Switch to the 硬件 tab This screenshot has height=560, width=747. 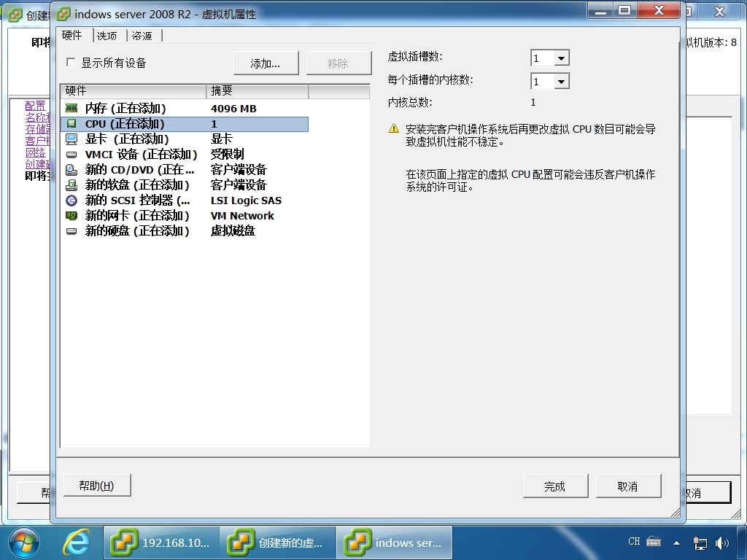click(72, 35)
